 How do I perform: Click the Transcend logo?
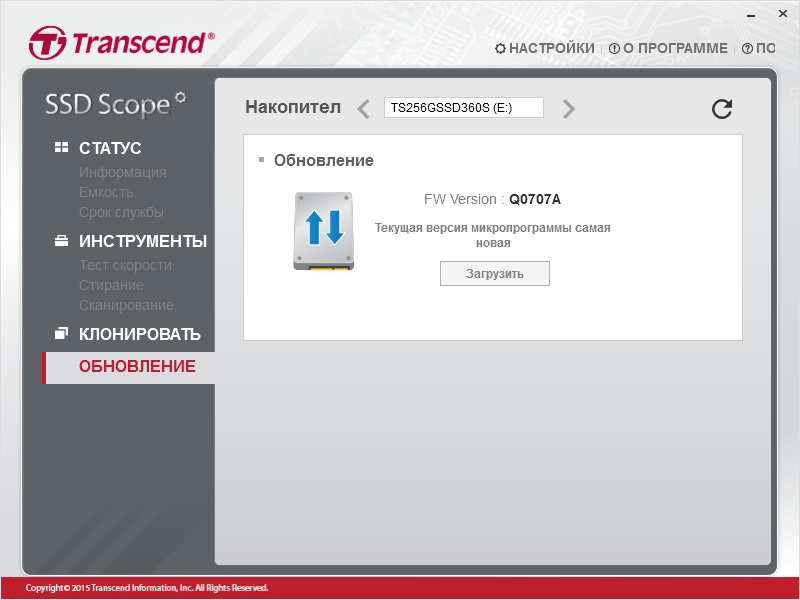click(x=121, y=43)
